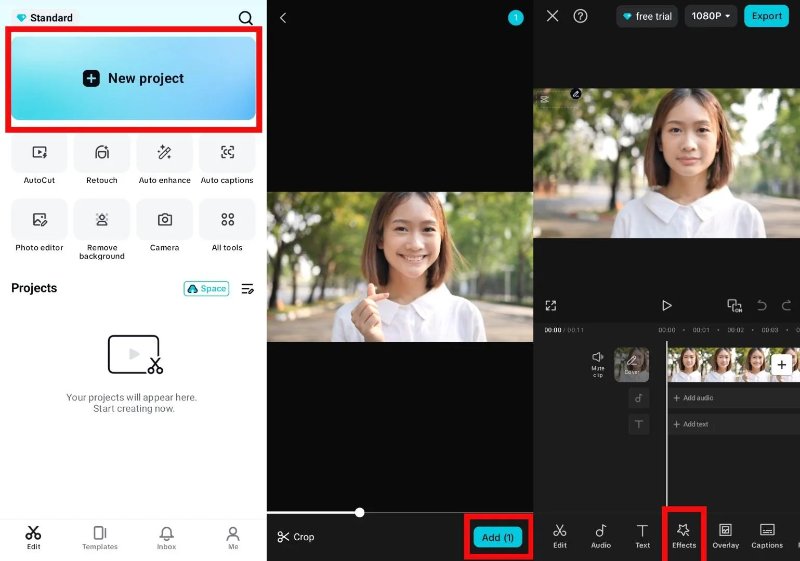The image size is (800, 561).
Task: Toggle Mute clip audio
Action: point(598,363)
